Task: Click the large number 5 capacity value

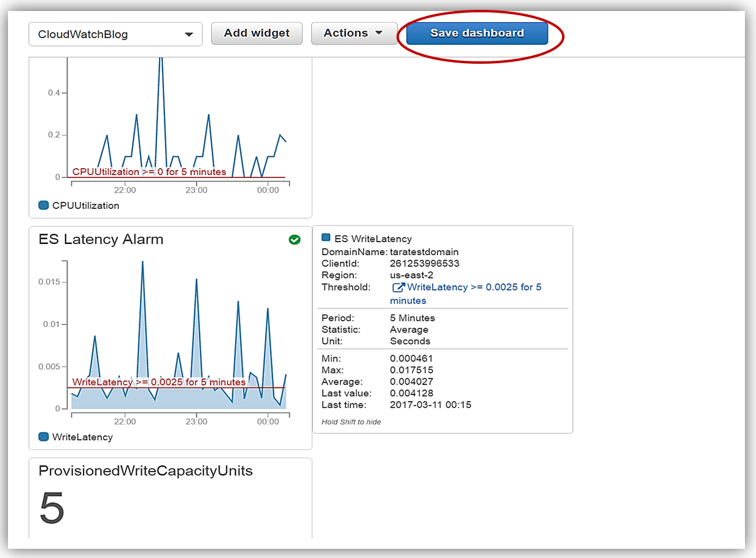Action: [52, 508]
